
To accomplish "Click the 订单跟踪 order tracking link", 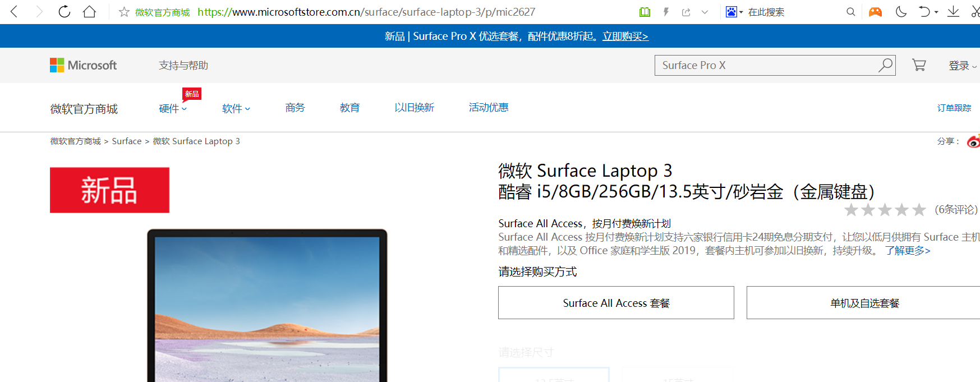I will coord(954,108).
